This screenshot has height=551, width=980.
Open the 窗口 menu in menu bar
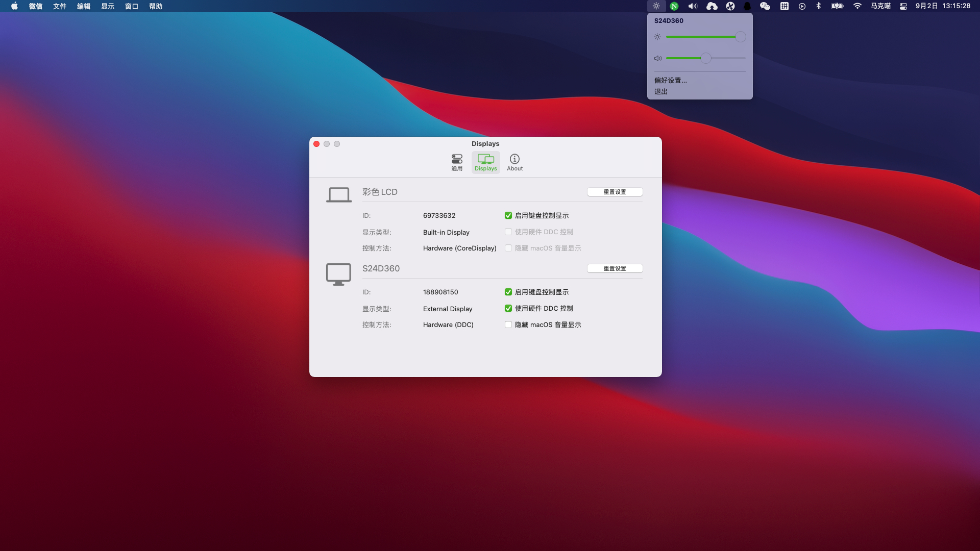(132, 6)
